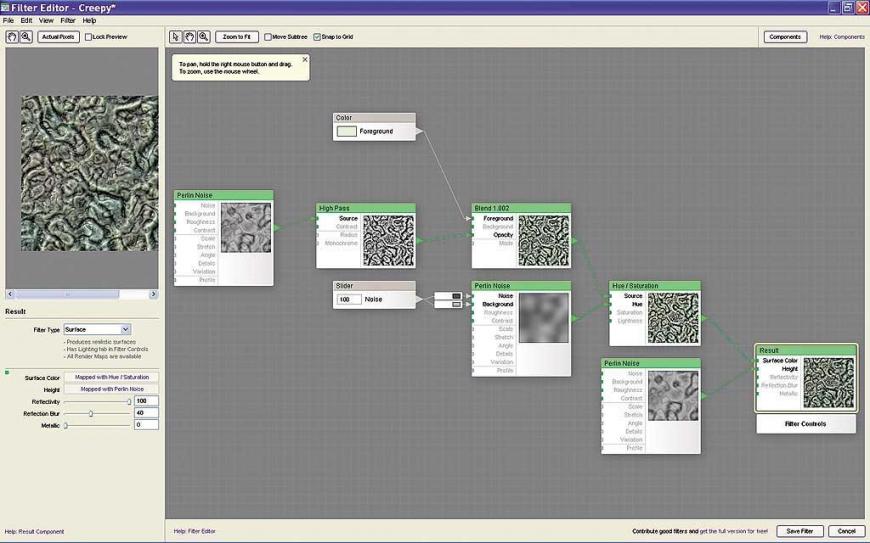Click the Zoom to Fit button
The image size is (870, 543).
coord(236,37)
